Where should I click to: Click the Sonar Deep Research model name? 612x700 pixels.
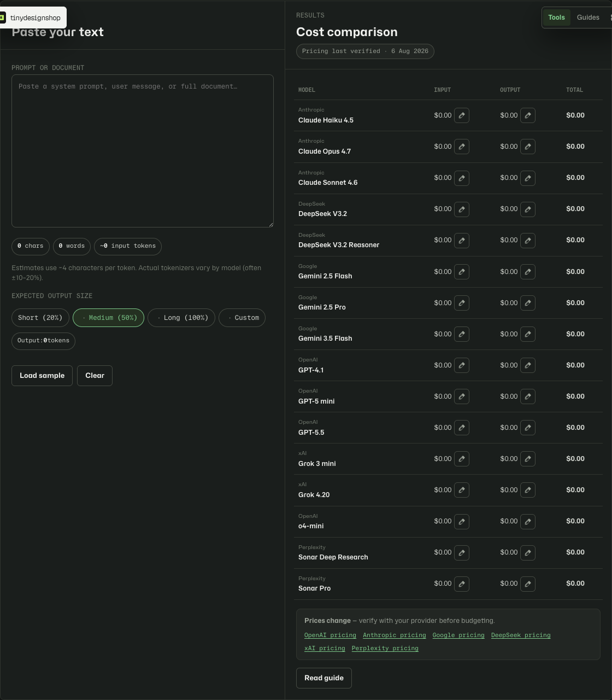click(x=333, y=557)
